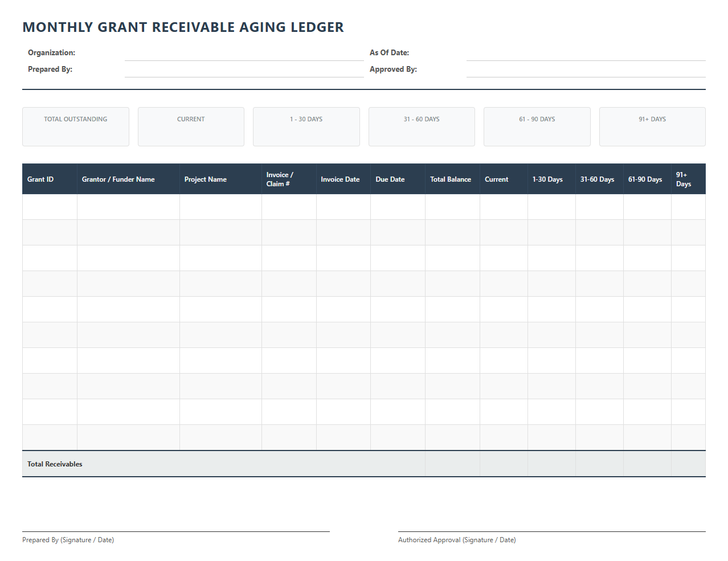This screenshot has width=728, height=561.
Task: Click the As Of Date input line
Action: pyautogui.click(x=586, y=53)
